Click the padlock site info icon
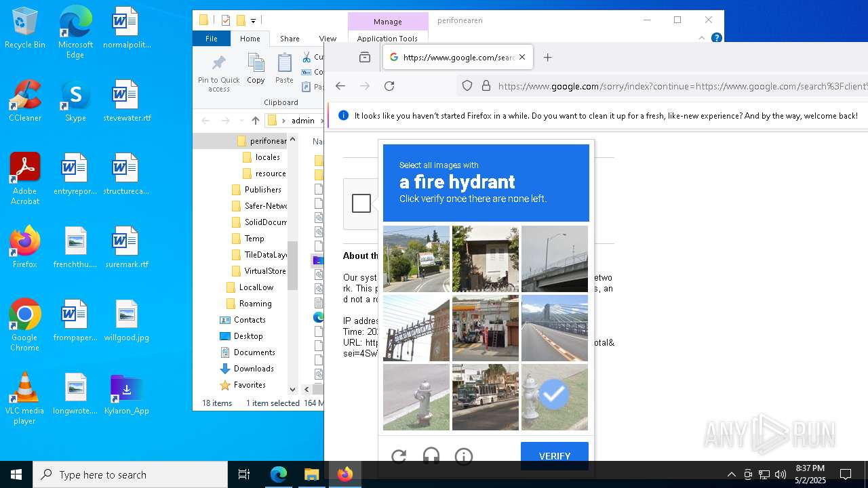868x488 pixels. pos(486,86)
